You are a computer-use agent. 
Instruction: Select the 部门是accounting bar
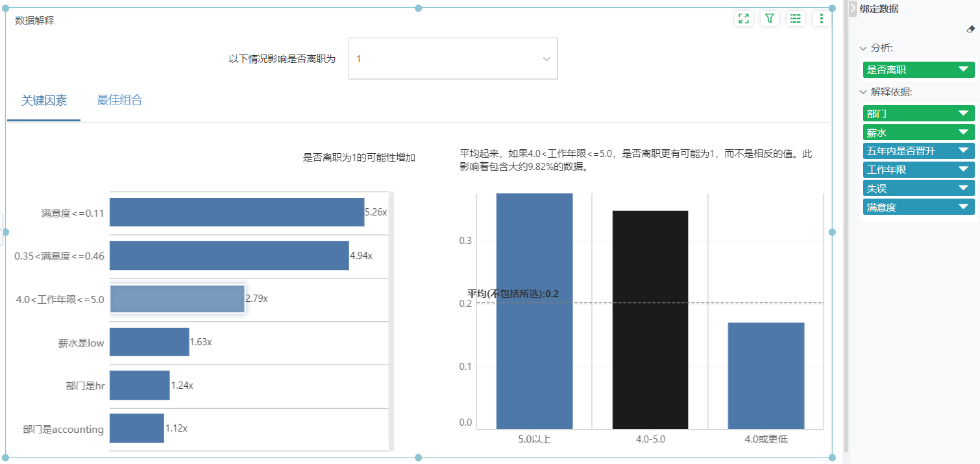pos(137,428)
